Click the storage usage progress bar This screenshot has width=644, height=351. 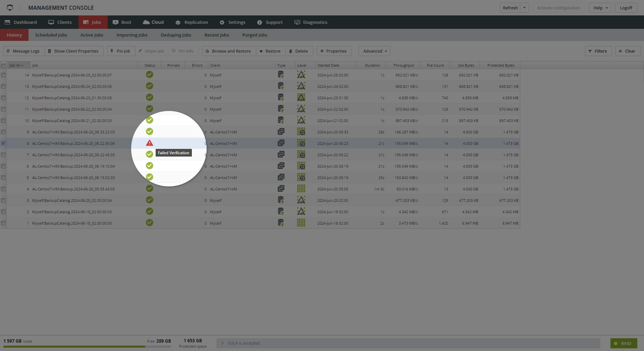click(x=87, y=347)
